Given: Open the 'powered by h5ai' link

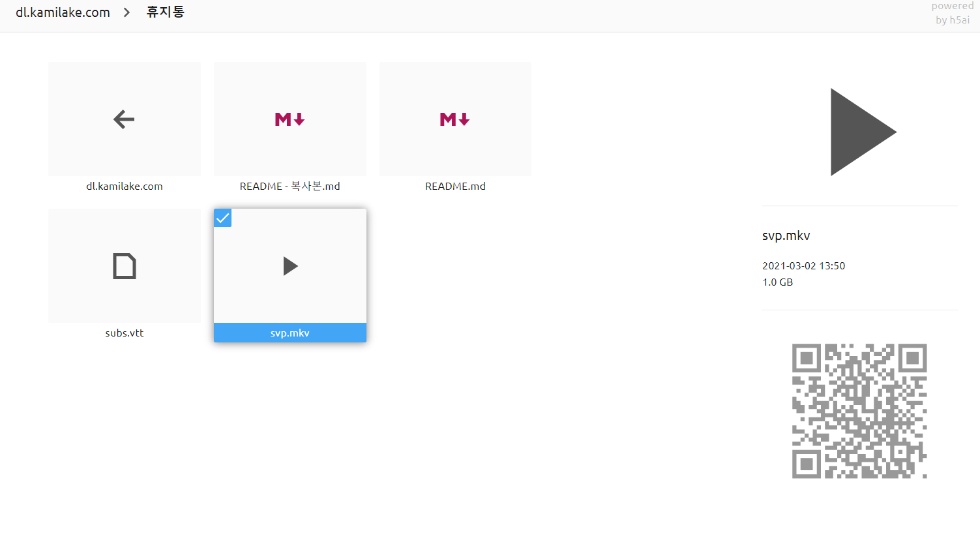Looking at the screenshot, I should [953, 13].
